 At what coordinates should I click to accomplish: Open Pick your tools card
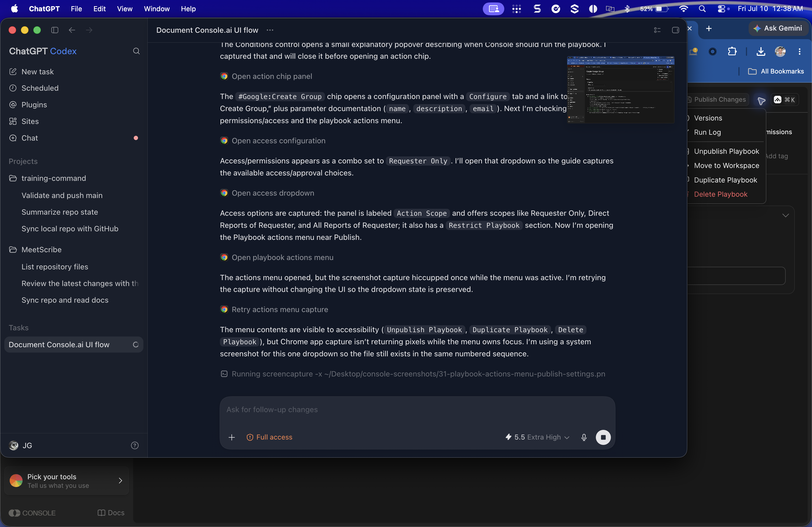coord(67,481)
